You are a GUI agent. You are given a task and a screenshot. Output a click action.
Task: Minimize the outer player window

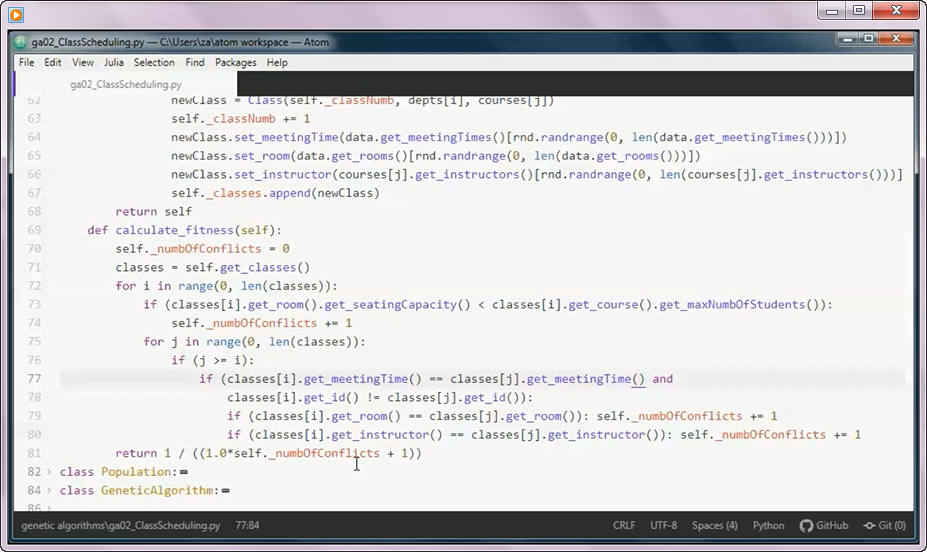pyautogui.click(x=832, y=11)
